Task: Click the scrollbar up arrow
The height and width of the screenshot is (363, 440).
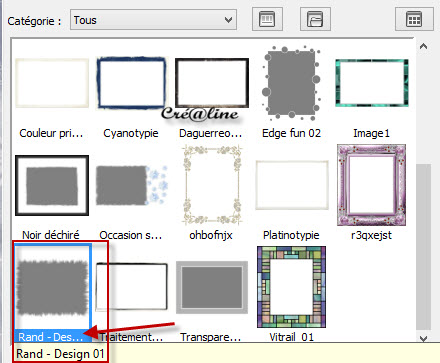Action: point(423,46)
